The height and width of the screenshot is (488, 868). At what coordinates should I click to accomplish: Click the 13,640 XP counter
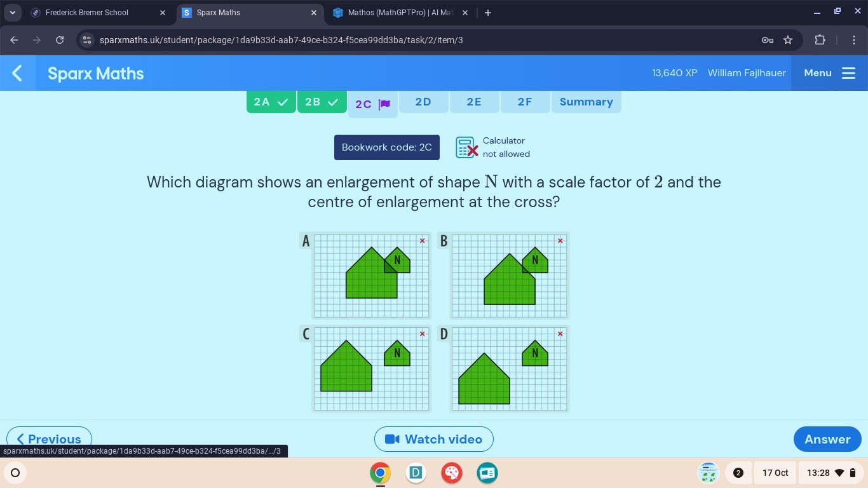[x=675, y=73]
